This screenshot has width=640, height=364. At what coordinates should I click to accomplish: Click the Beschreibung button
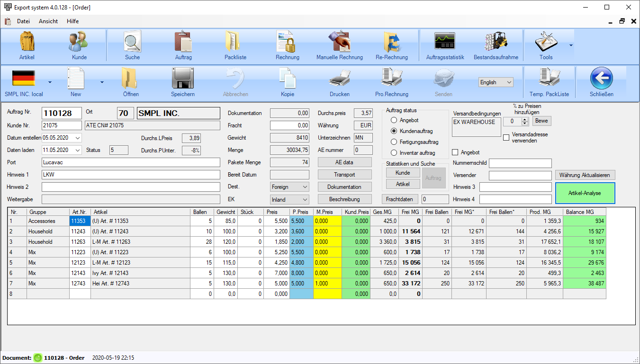(x=344, y=199)
